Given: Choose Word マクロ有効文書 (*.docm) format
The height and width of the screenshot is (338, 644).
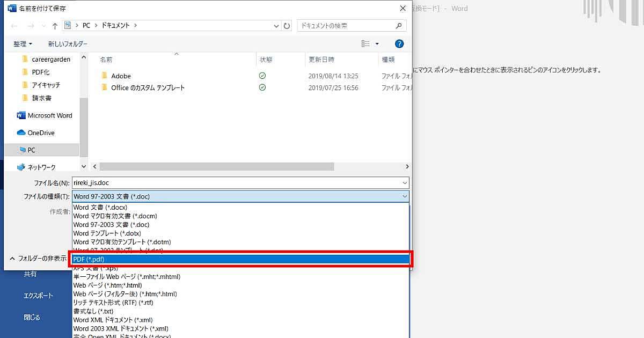Looking at the screenshot, I should (x=240, y=216).
